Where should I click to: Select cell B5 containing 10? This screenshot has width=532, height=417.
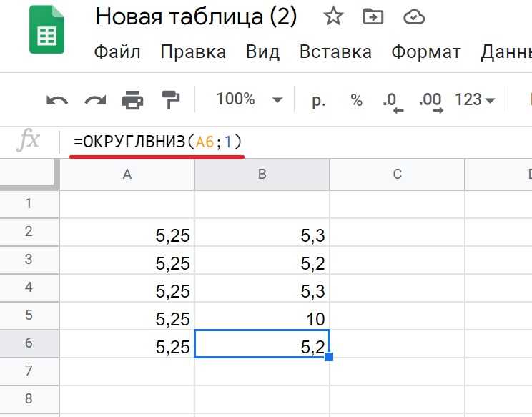[262, 315]
